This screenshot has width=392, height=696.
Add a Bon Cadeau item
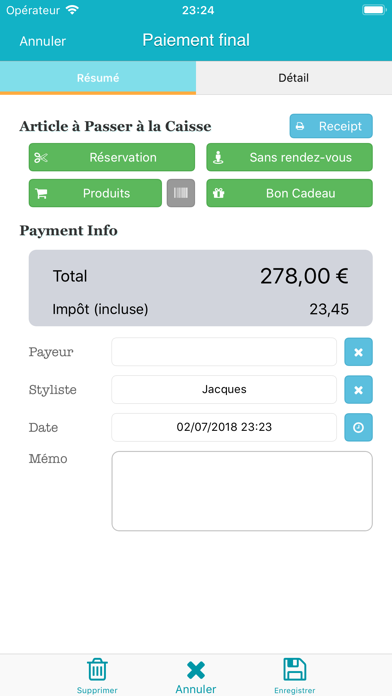click(x=289, y=193)
